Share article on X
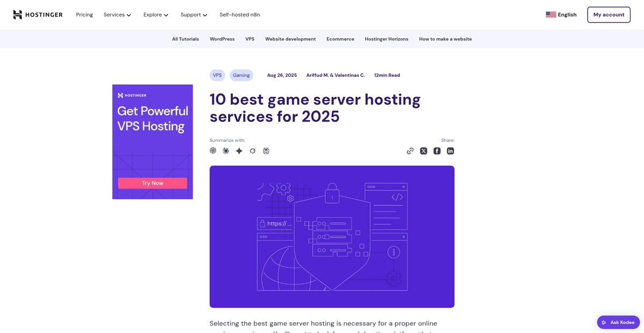 click(x=423, y=151)
